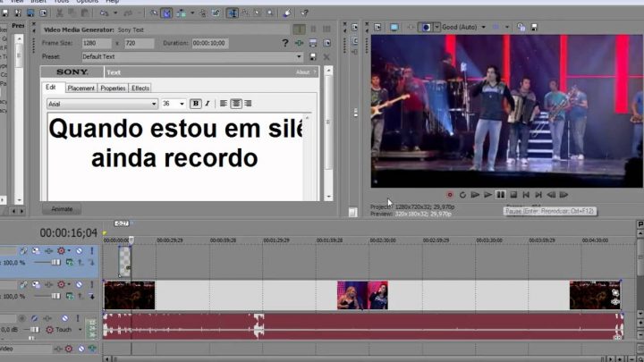The width and height of the screenshot is (644, 362).
Task: Toggle Bold formatting in text editor
Action: [196, 104]
